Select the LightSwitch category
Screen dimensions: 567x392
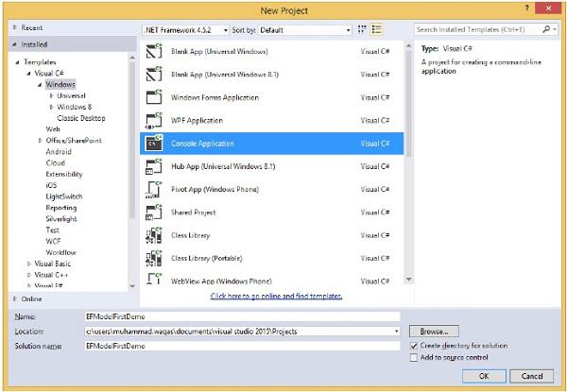pyautogui.click(x=64, y=196)
